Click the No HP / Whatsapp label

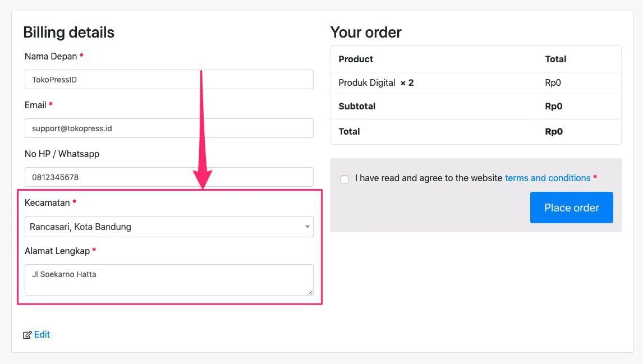[x=62, y=154]
